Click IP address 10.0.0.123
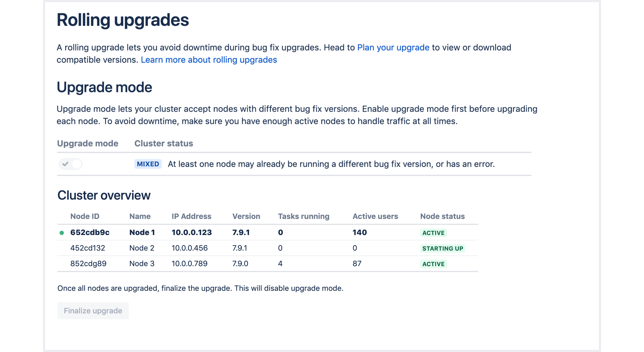644x352 pixels. 192,233
